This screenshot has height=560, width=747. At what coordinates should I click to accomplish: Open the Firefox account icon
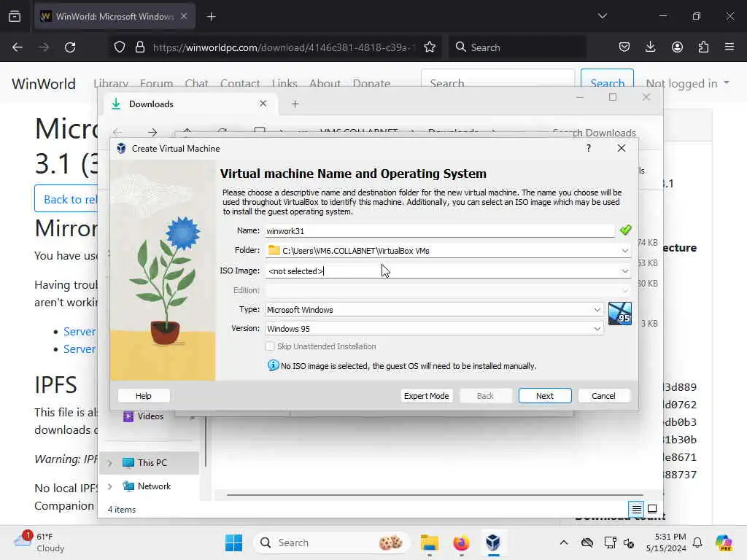677,47
